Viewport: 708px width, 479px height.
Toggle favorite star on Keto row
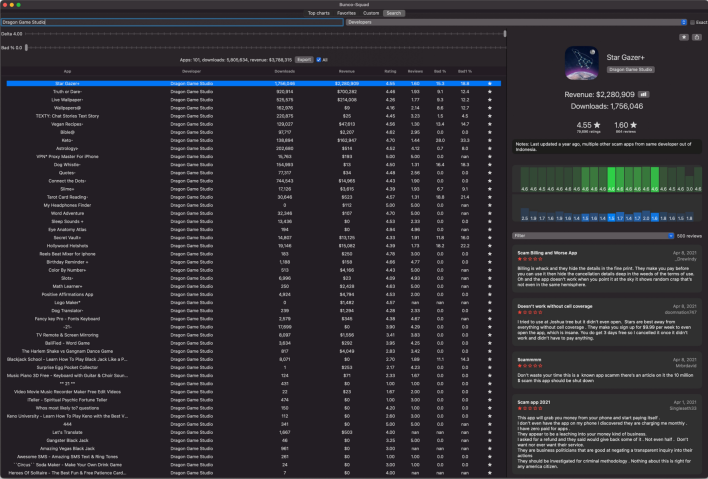click(x=490, y=140)
